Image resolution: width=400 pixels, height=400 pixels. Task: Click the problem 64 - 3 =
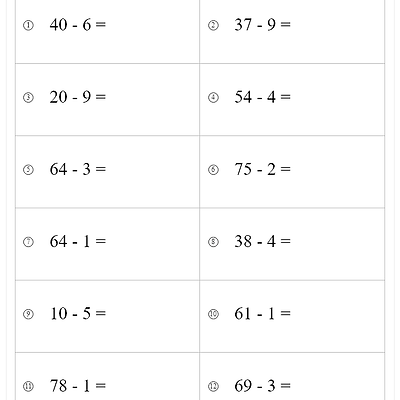78,169
